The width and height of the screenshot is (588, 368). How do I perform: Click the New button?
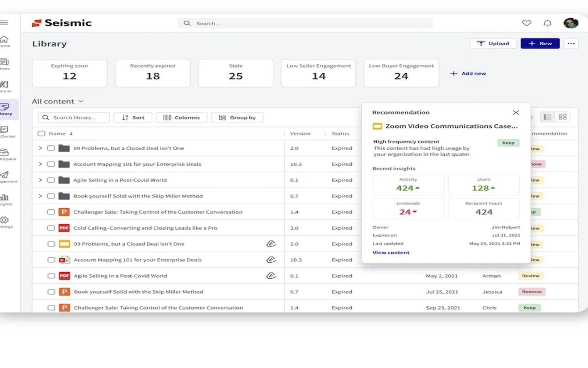click(x=540, y=43)
